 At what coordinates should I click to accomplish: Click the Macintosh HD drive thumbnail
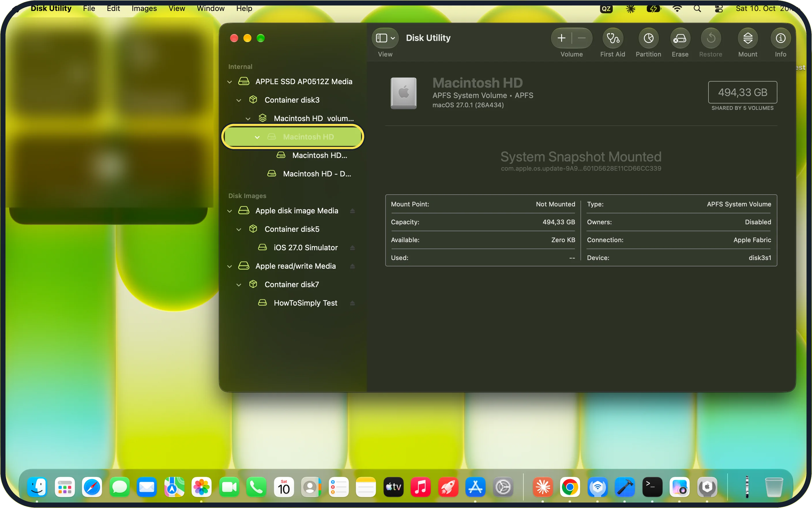click(x=403, y=93)
